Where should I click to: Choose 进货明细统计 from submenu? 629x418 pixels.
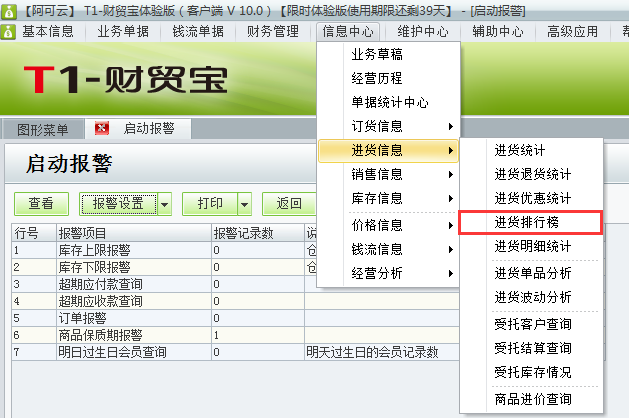[x=531, y=246]
